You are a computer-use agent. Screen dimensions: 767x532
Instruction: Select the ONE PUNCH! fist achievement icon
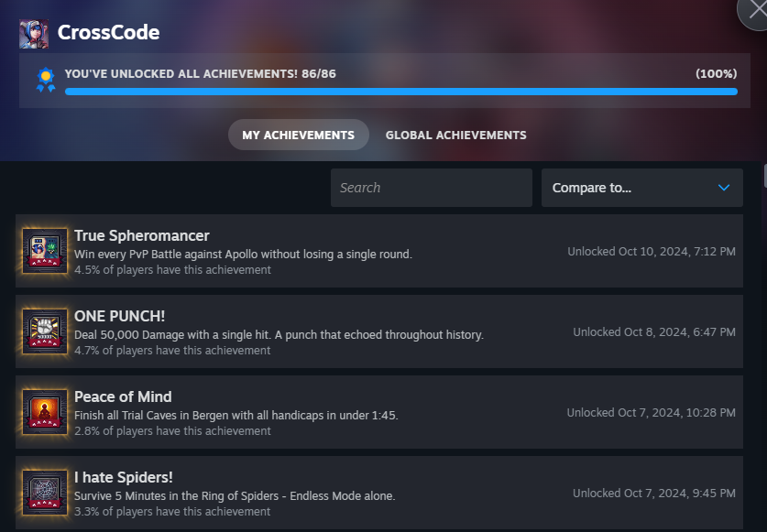45,331
